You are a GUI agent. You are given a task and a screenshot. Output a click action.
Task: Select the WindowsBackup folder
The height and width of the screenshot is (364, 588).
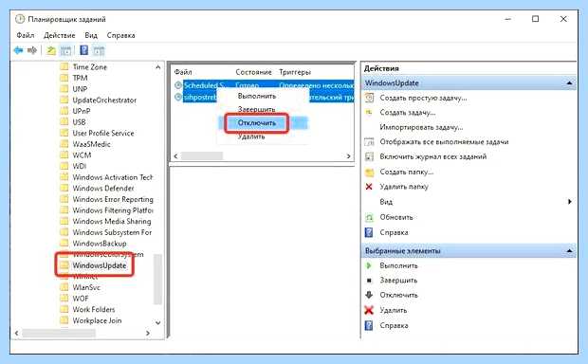[x=100, y=244]
